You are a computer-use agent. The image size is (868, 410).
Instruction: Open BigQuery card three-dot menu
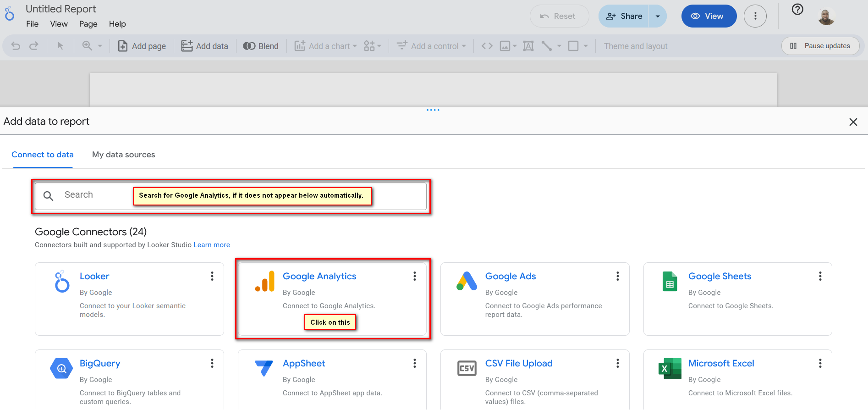(212, 363)
